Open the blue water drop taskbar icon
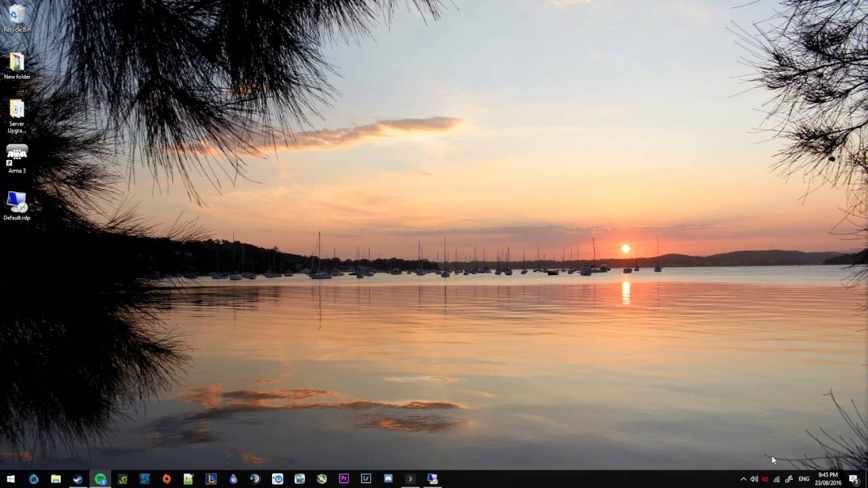868x488 pixels. tap(233, 479)
